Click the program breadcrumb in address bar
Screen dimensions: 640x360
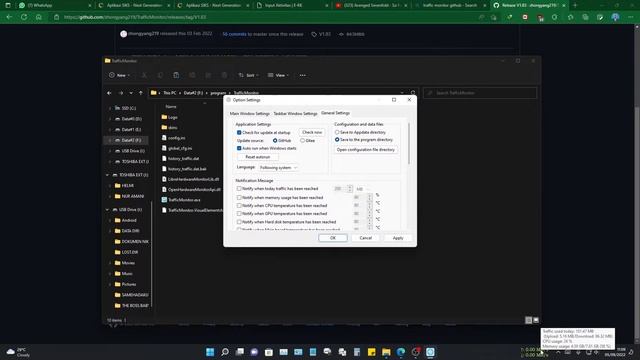coord(218,93)
